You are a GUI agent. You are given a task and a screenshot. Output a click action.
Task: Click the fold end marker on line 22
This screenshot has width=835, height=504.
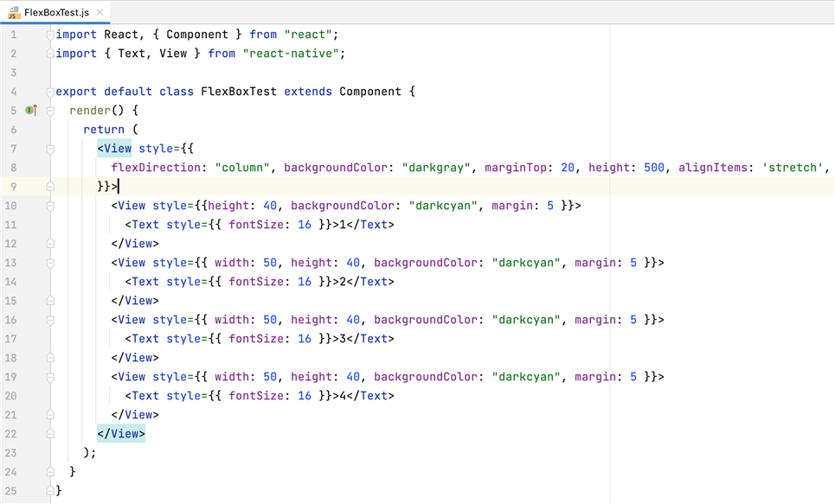coord(50,434)
